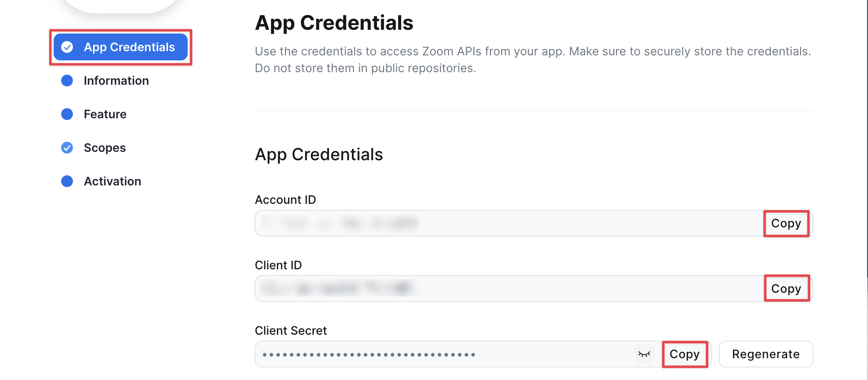
Task: Navigate to the Activation step
Action: click(112, 181)
